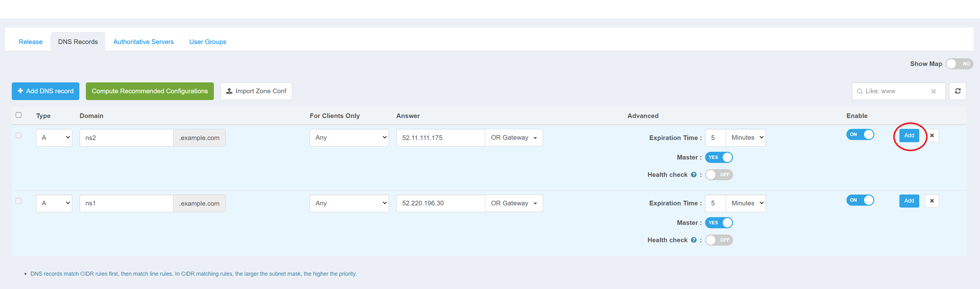
Task: Click Health check help icon for ns1
Action: click(694, 240)
